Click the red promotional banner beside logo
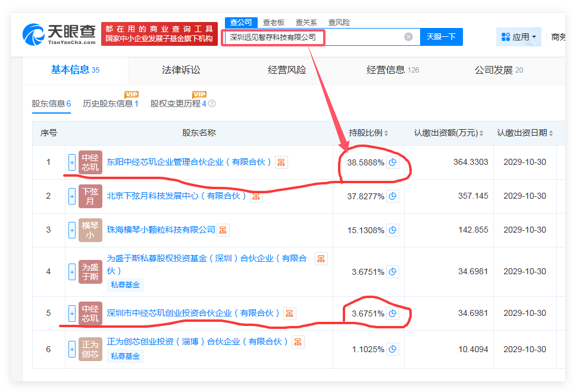 pyautogui.click(x=159, y=34)
